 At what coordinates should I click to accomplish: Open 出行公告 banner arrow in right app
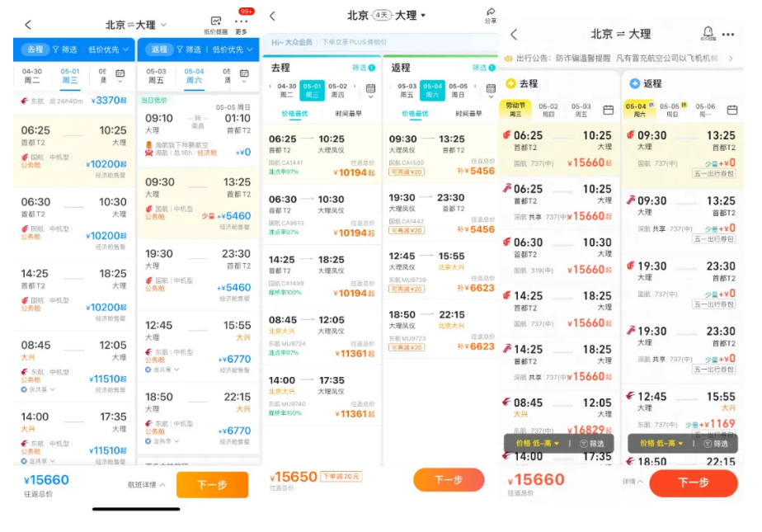point(731,59)
